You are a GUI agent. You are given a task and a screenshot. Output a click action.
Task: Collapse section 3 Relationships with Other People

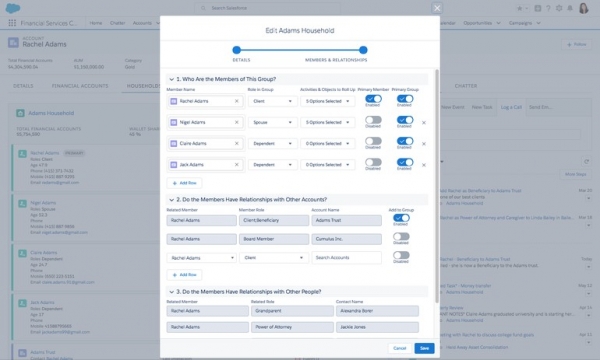[x=172, y=292]
